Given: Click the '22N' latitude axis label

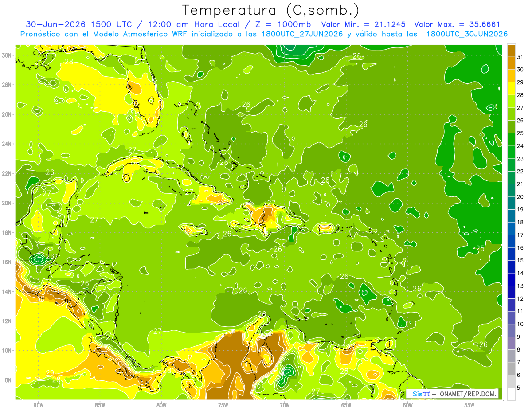Looking at the screenshot, I should [x=8, y=173].
